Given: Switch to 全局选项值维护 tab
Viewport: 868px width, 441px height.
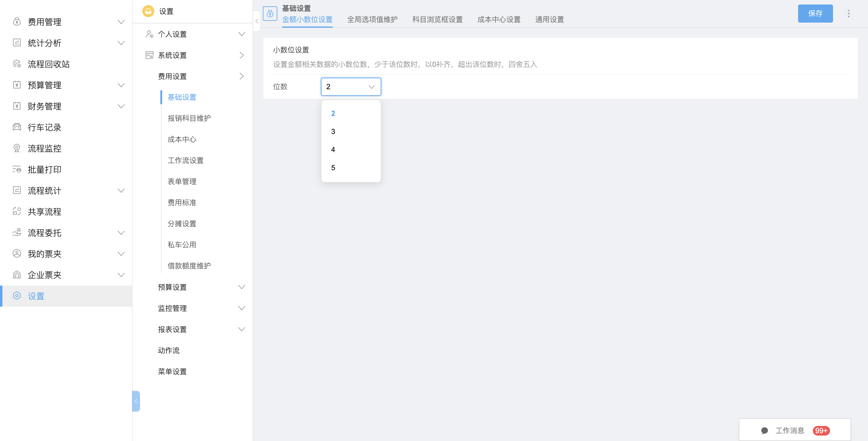Looking at the screenshot, I should point(372,20).
